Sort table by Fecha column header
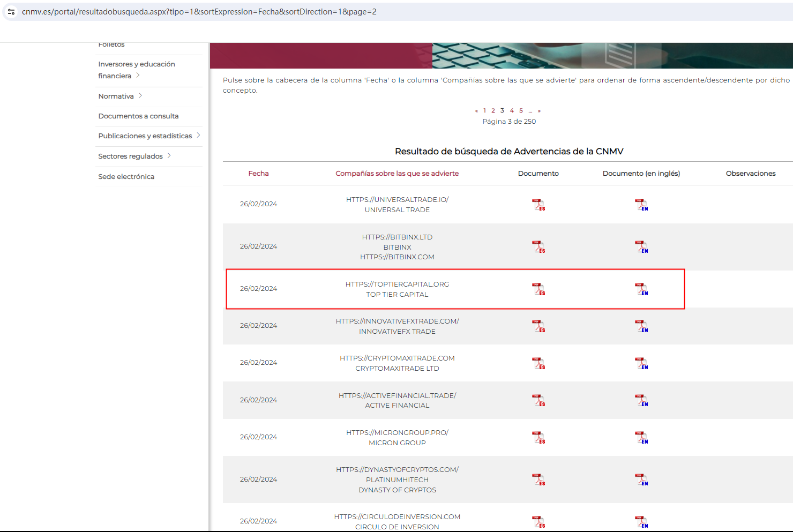This screenshot has width=793, height=532. tap(258, 173)
